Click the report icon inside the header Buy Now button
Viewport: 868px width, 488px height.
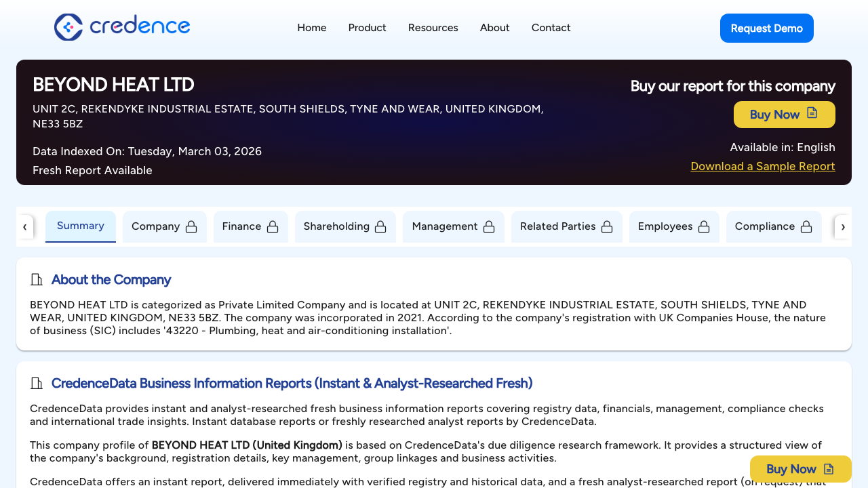pos(812,114)
